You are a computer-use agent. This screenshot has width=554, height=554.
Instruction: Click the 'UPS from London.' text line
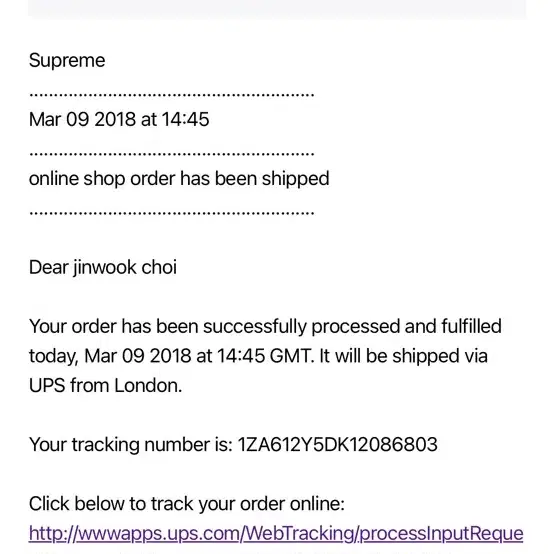tap(105, 385)
